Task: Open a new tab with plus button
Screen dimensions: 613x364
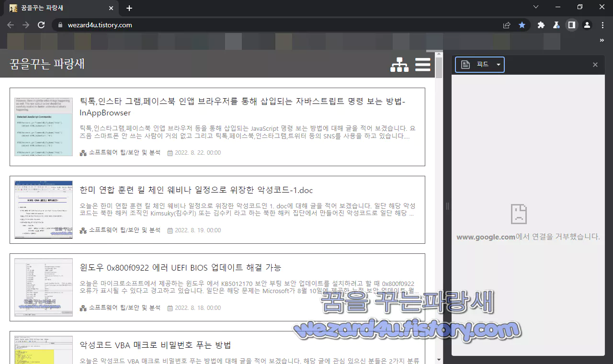Action: [x=129, y=8]
